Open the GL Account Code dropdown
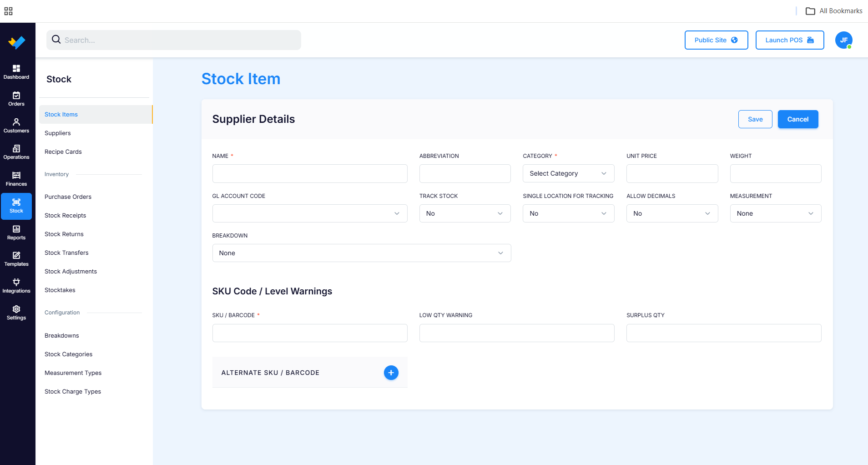Image resolution: width=868 pixels, height=465 pixels. coord(310,213)
